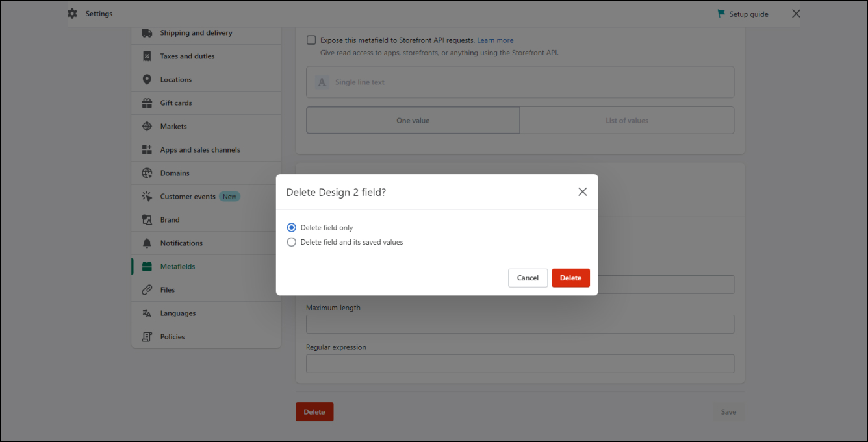
Task: Click the Maximum length input field
Action: [520, 325]
